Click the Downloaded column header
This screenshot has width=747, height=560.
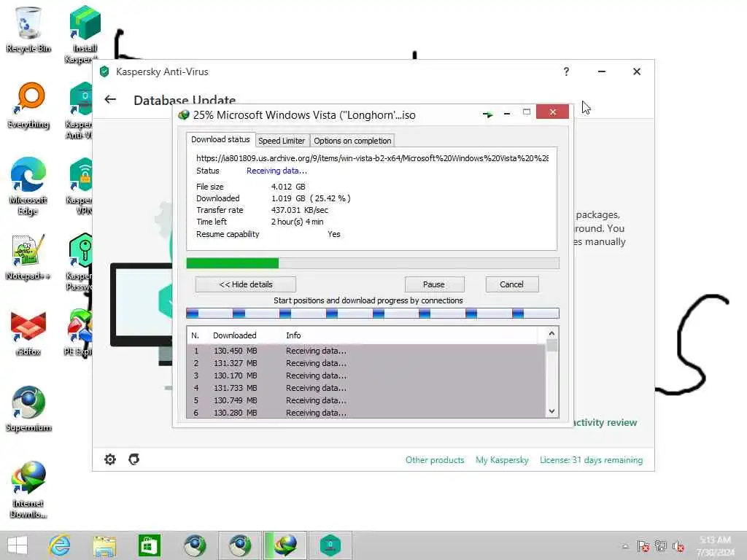click(234, 335)
